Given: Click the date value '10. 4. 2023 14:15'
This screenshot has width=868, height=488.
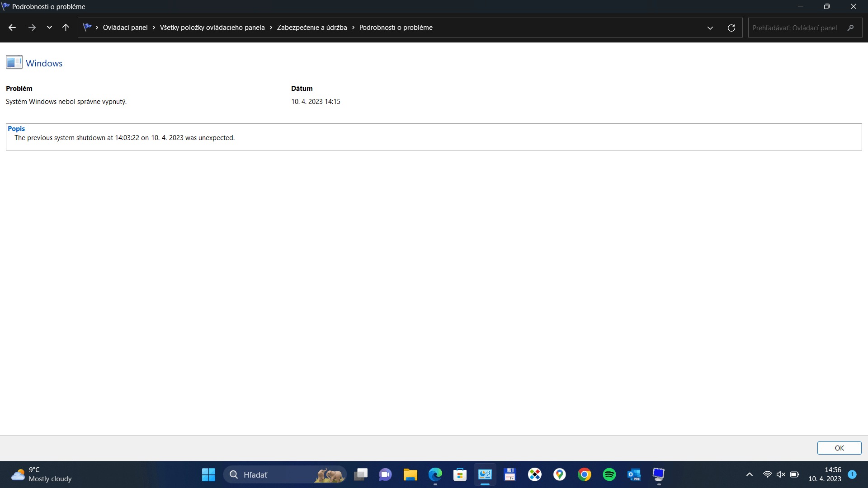Looking at the screenshot, I should pos(316,102).
